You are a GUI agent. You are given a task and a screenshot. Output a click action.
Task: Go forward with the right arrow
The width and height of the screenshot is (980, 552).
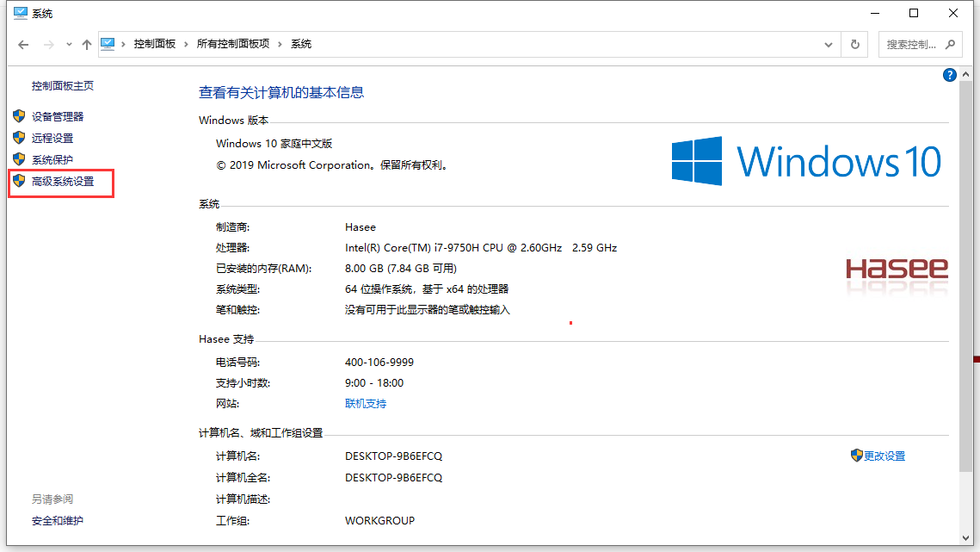click(x=49, y=45)
